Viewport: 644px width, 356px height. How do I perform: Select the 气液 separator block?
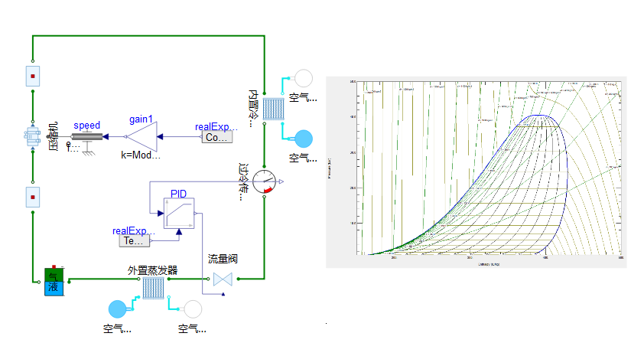54,282
